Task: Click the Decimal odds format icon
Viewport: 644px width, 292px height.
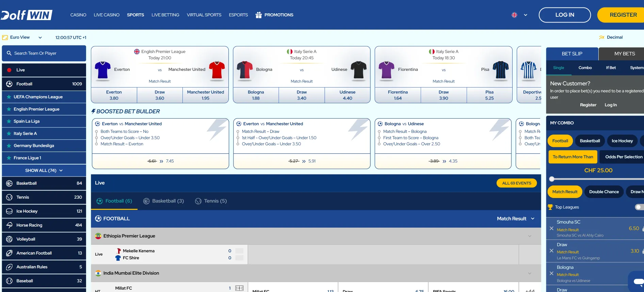Action: tap(602, 37)
